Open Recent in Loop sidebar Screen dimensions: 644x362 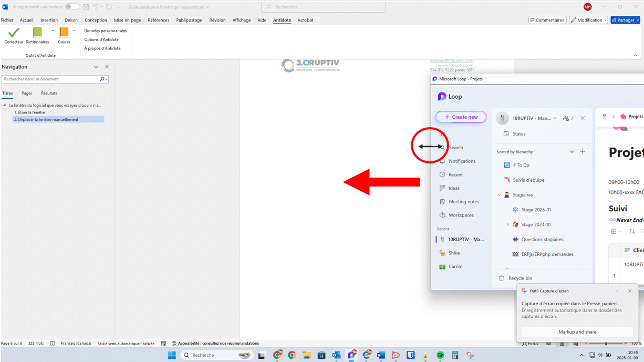click(x=451, y=174)
